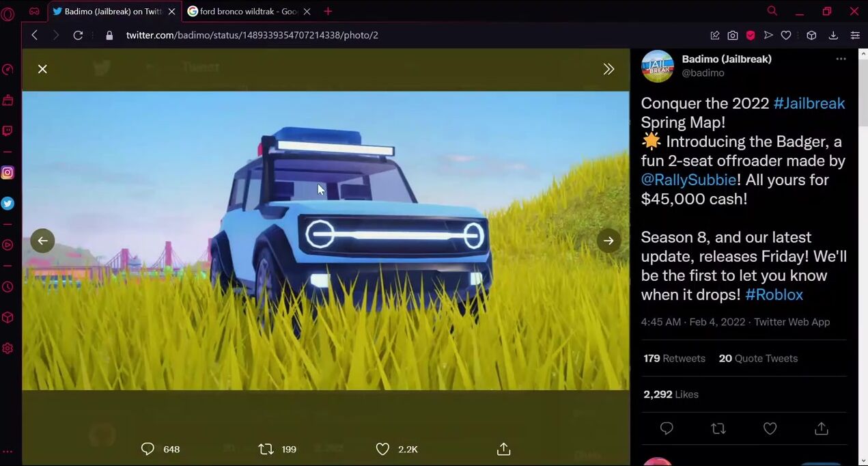Open the Easy Setup panel
The image size is (868, 466).
855,36
